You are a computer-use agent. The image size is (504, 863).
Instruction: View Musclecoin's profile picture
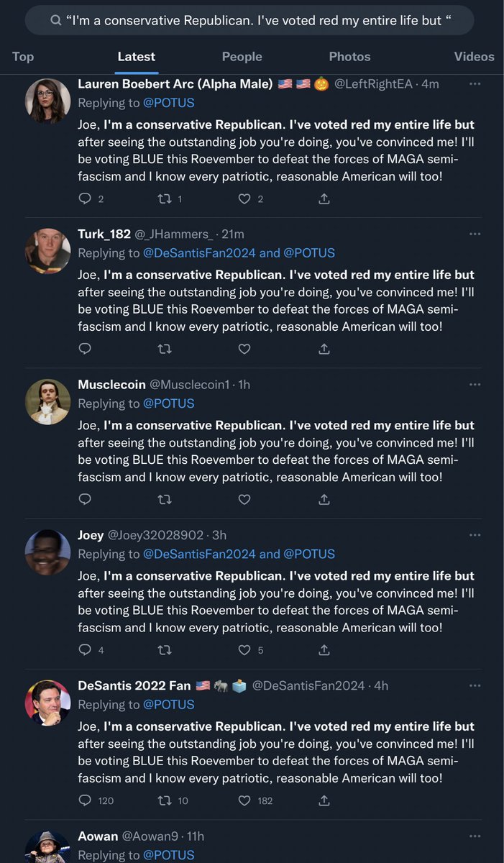(x=47, y=401)
